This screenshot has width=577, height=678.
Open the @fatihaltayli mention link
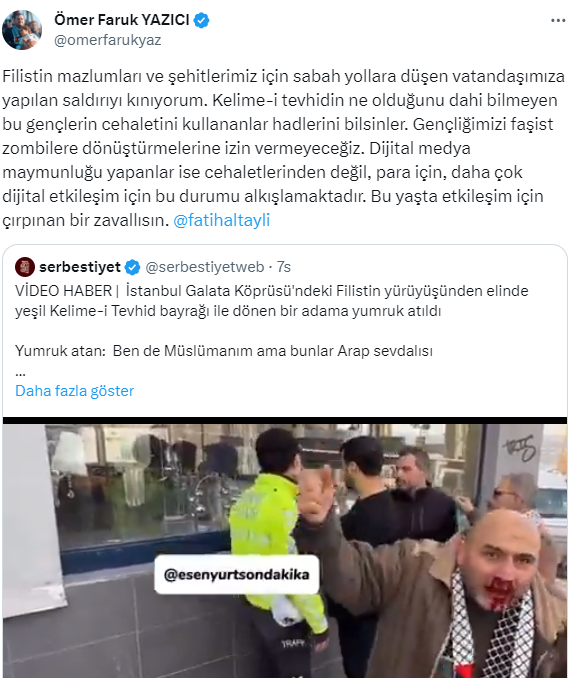click(221, 220)
